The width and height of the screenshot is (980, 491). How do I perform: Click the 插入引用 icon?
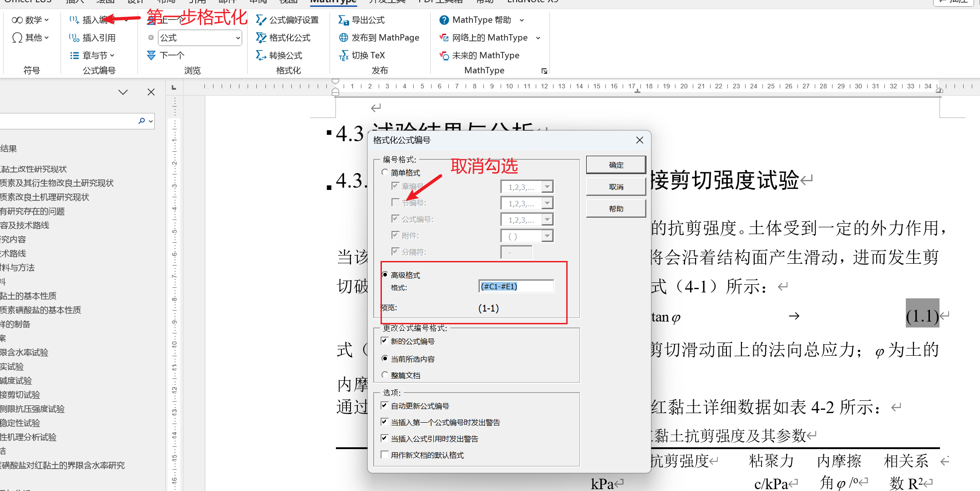(74, 38)
